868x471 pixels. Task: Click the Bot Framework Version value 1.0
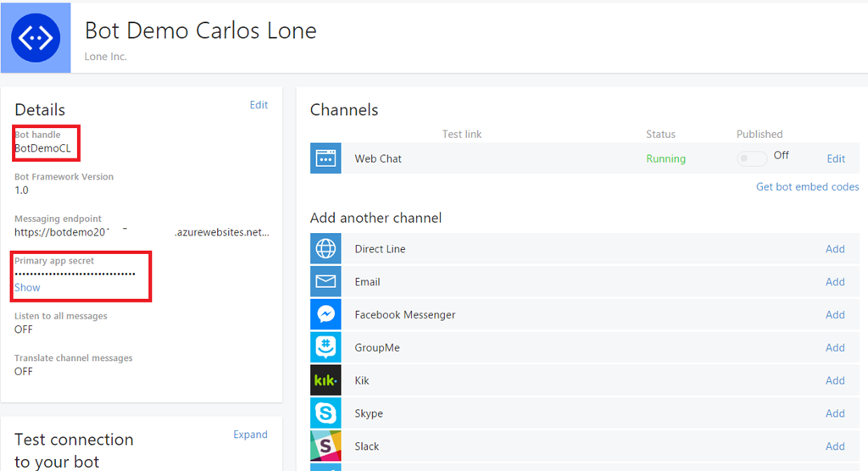[21, 191]
